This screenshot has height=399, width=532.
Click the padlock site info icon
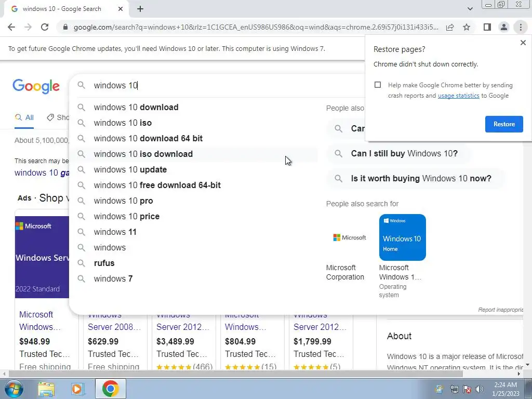tap(65, 27)
